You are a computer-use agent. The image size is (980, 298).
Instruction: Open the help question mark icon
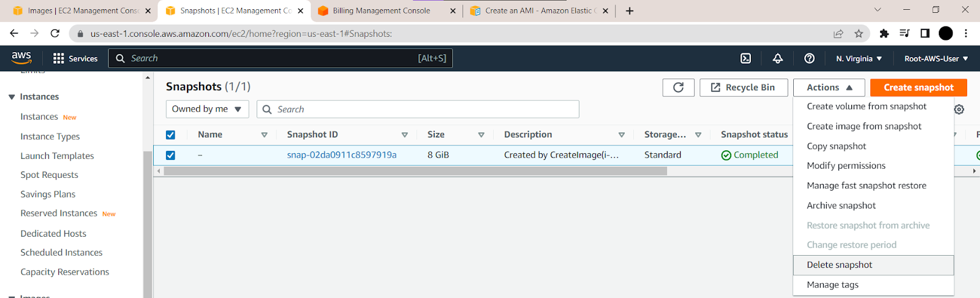pyautogui.click(x=809, y=58)
